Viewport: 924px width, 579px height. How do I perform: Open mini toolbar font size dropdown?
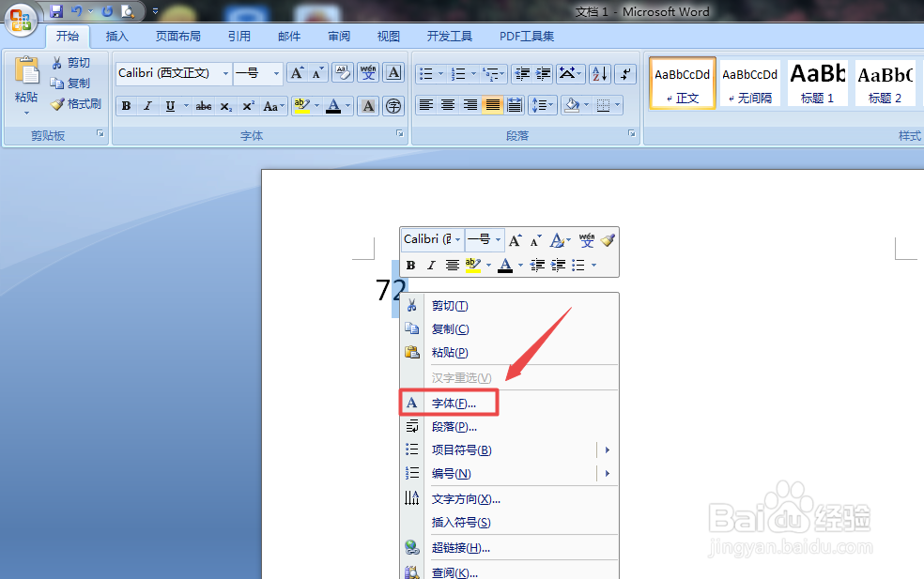pos(498,239)
